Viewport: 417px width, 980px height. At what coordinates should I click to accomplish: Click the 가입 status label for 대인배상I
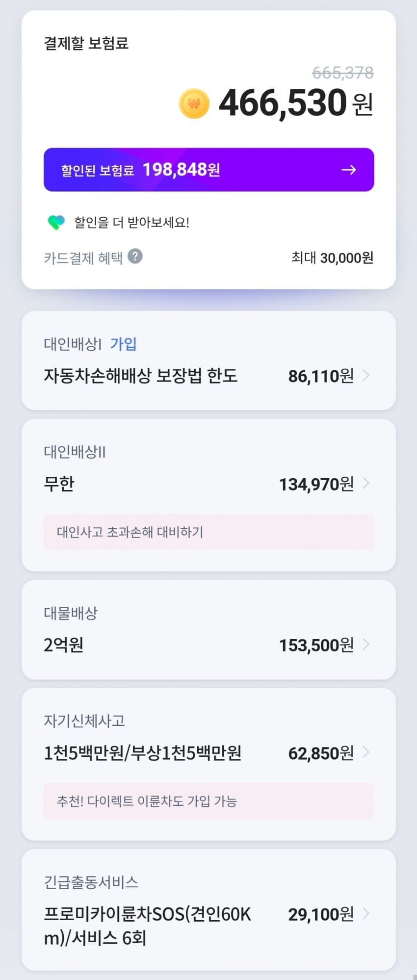coord(123,344)
